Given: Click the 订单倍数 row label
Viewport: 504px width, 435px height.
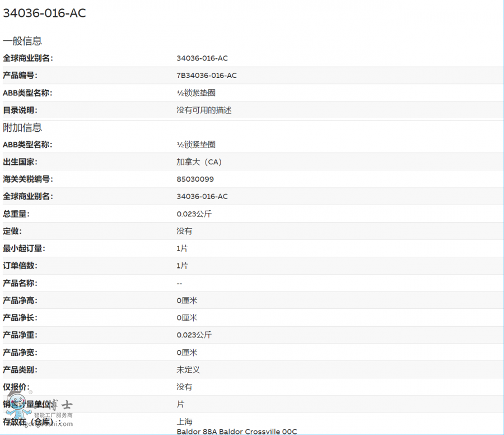Looking at the screenshot, I should [x=20, y=266].
